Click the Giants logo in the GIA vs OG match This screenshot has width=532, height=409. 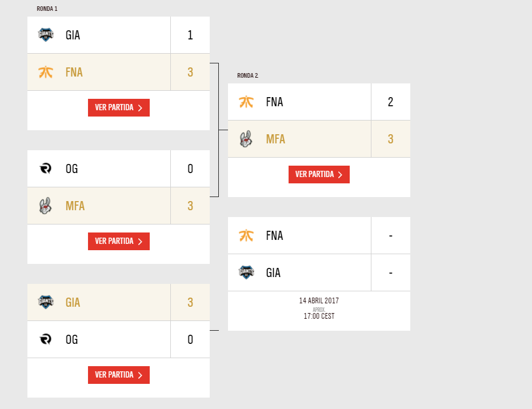pos(46,302)
